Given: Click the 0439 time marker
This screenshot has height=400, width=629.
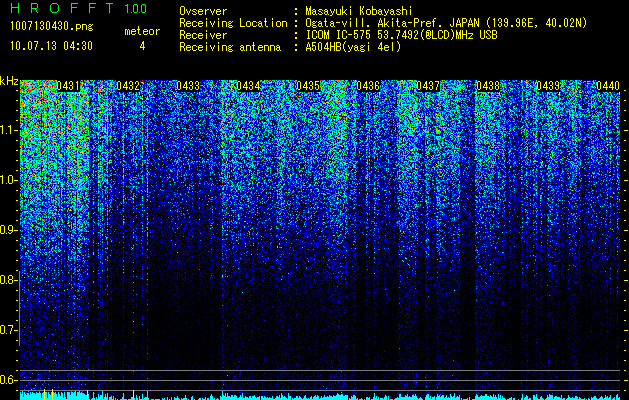Looking at the screenshot, I should 548,86.
